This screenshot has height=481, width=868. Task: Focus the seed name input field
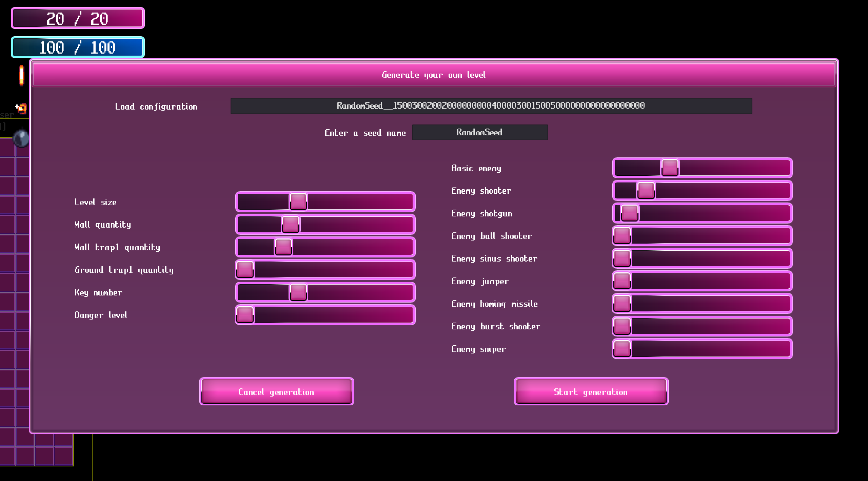[x=480, y=132]
